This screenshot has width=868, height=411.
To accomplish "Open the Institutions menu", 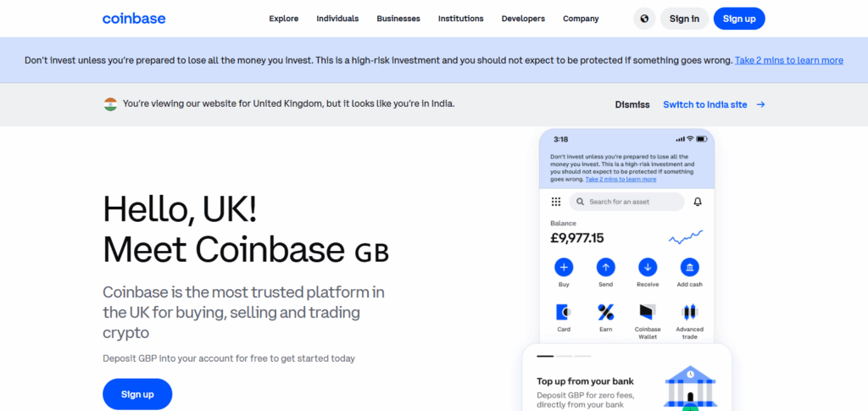I will 461,19.
